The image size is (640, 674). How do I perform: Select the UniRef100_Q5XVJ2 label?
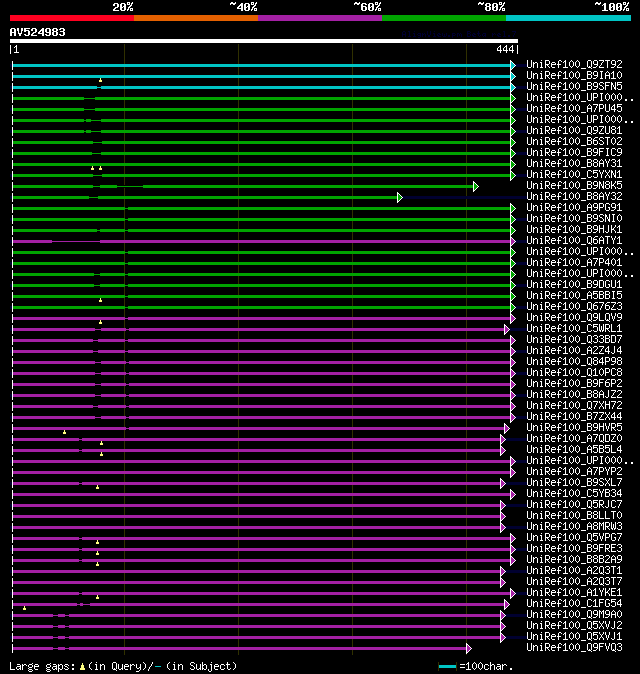click(574, 625)
